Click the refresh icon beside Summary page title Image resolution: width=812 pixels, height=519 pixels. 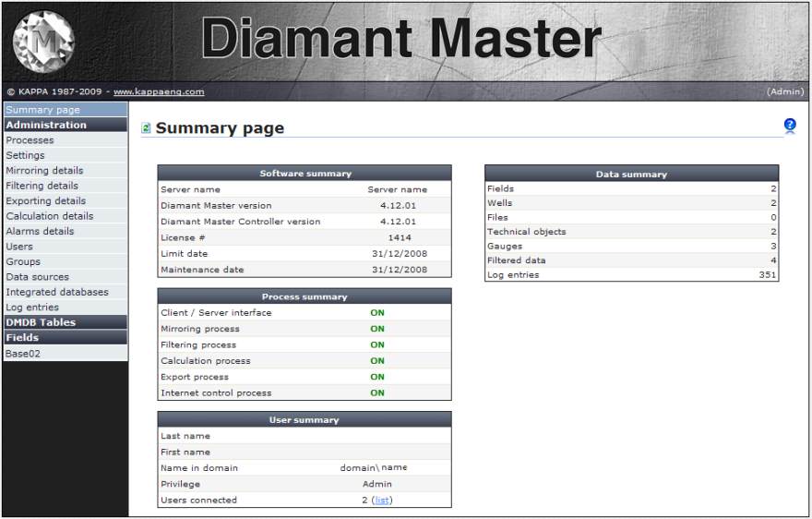coord(146,128)
